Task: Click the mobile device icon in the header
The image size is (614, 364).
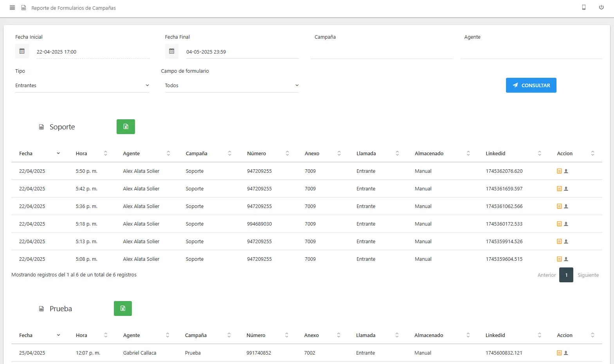Action: pos(583,7)
